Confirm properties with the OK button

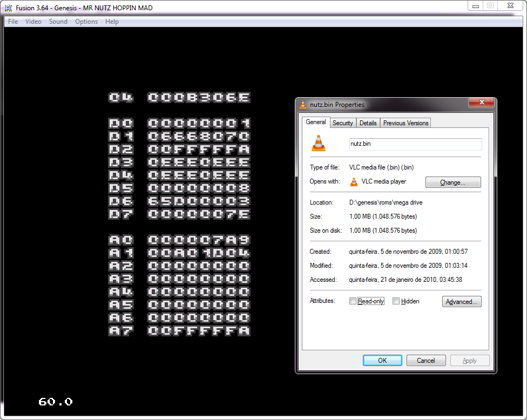point(382,360)
